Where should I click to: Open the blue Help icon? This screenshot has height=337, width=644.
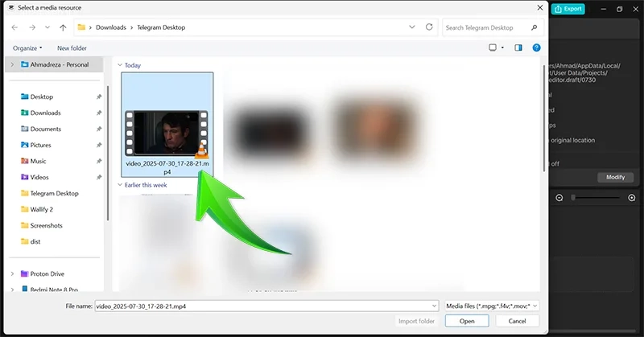(537, 48)
